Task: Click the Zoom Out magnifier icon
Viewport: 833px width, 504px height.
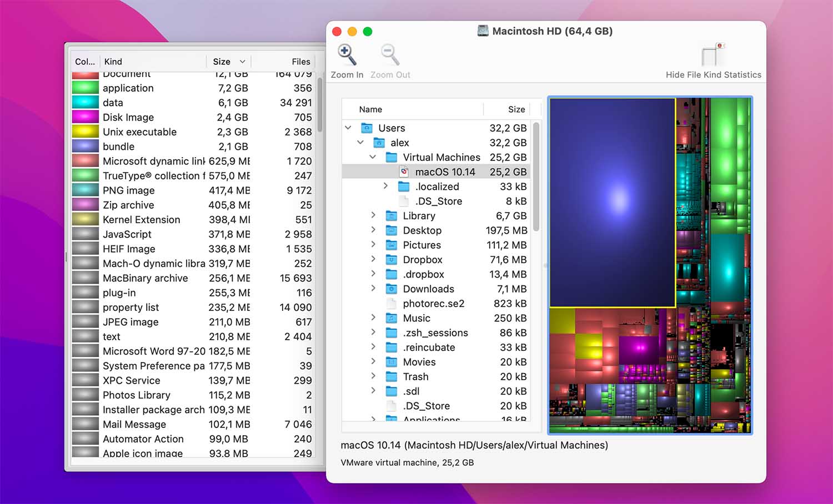Action: [x=390, y=55]
